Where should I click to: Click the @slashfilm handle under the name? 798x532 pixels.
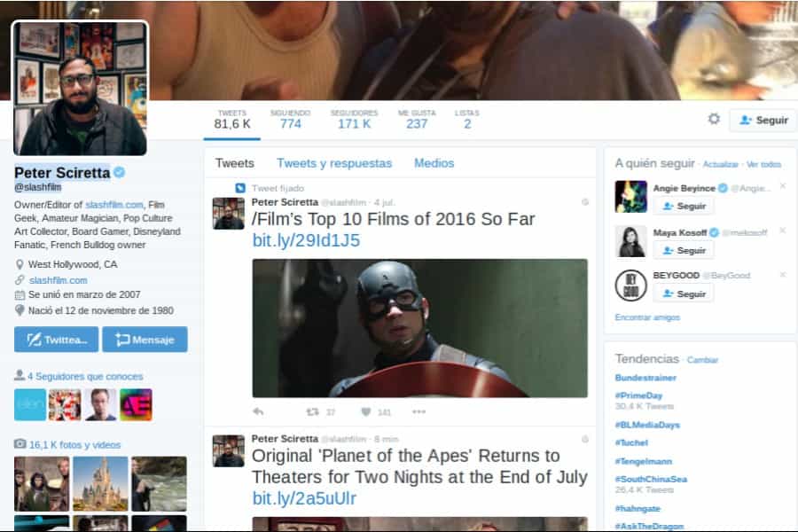pos(37,187)
